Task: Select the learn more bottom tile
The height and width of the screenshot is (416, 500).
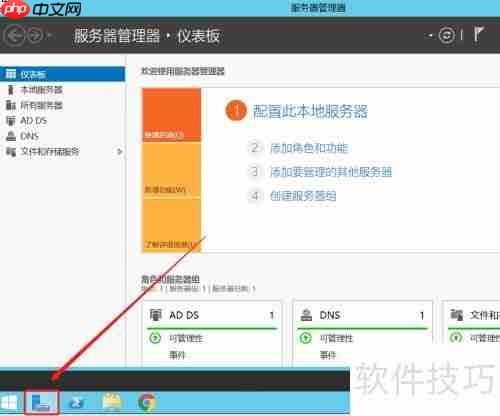Action: (x=172, y=226)
